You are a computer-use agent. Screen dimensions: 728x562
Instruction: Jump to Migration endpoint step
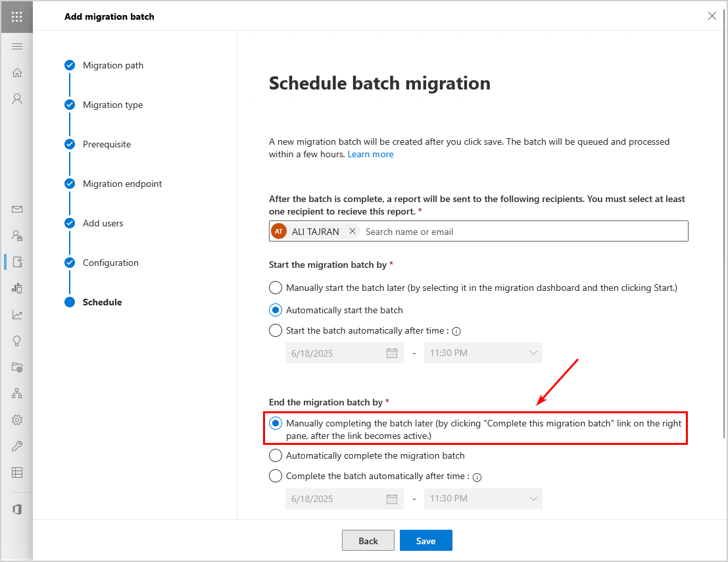[x=122, y=184]
